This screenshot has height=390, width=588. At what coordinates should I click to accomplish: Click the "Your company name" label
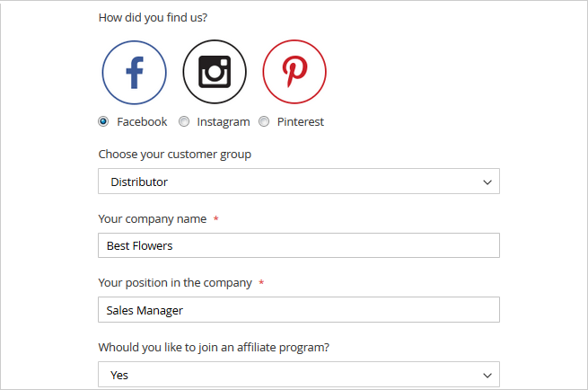pos(153,219)
